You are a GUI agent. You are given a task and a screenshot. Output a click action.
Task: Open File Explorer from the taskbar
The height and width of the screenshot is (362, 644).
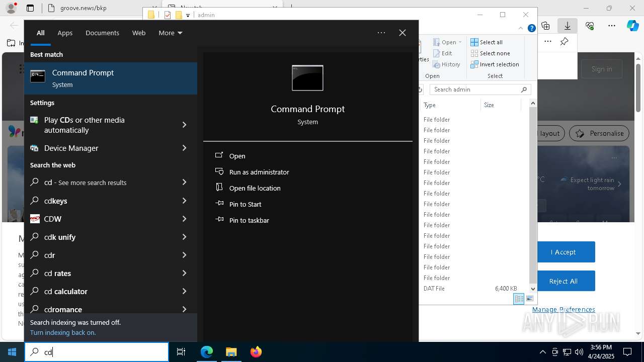pos(231,352)
